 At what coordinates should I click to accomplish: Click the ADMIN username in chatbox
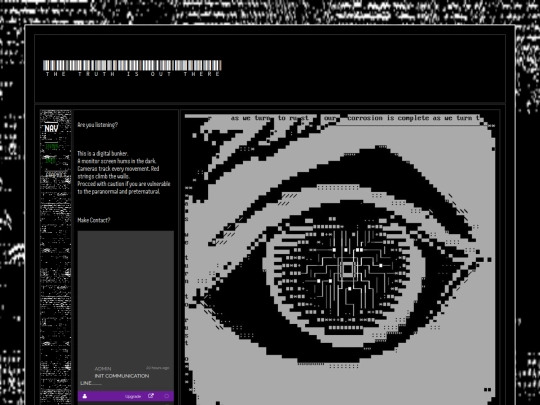[103, 369]
